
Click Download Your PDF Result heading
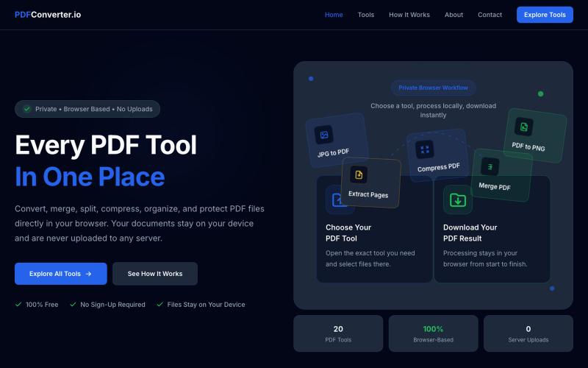pyautogui.click(x=470, y=233)
